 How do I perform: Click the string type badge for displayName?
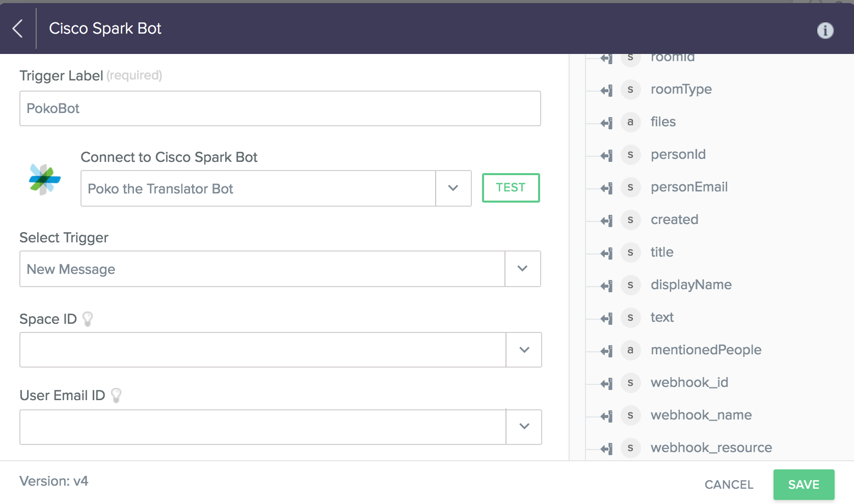[x=630, y=285]
